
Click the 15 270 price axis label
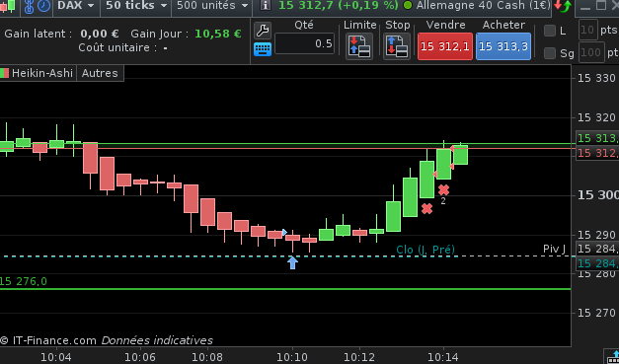click(596, 313)
